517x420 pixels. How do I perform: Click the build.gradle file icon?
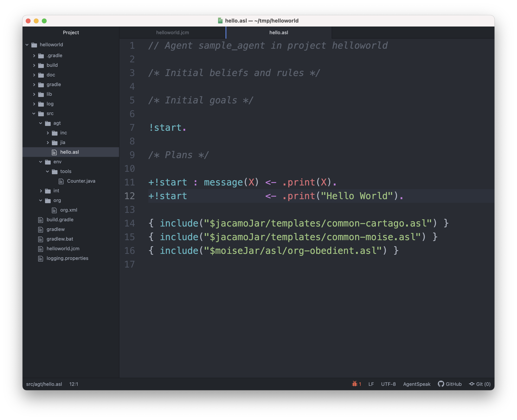click(x=41, y=220)
